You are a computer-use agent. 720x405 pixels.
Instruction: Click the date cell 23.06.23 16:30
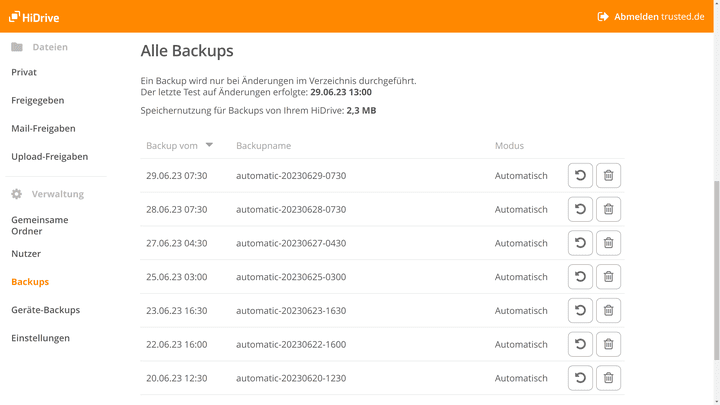pos(177,311)
